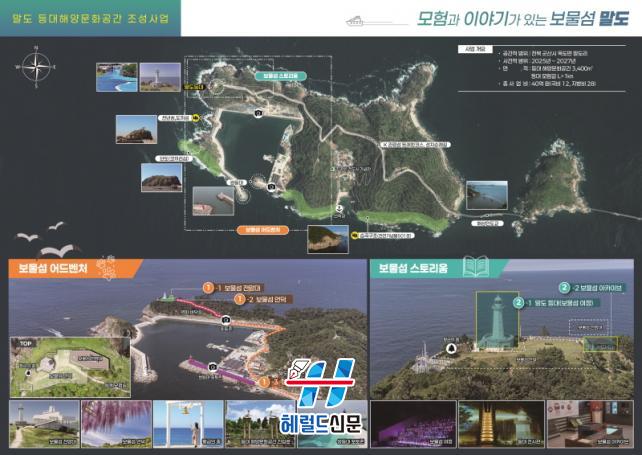Click the TOP tag on the inset map

pyautogui.click(x=24, y=344)
